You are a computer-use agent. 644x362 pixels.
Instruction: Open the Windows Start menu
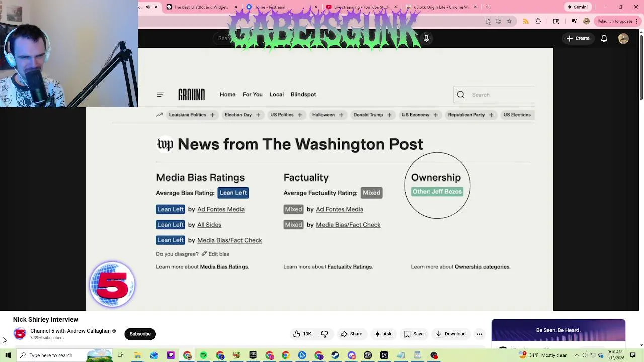click(8, 355)
